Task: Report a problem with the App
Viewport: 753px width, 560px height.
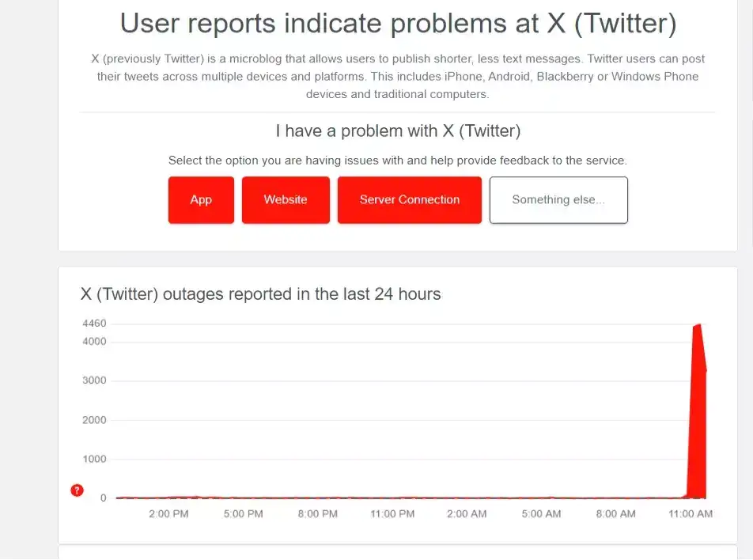Action: pos(201,200)
